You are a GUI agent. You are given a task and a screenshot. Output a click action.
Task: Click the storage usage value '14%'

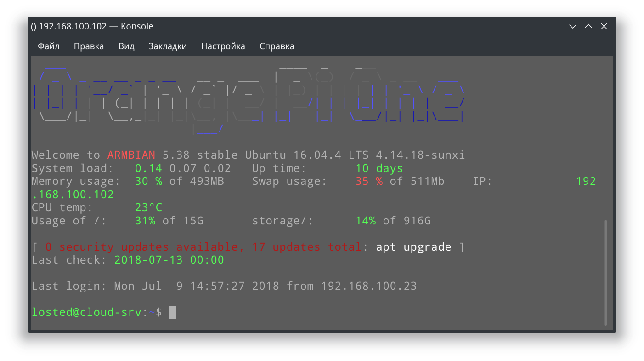tap(366, 221)
